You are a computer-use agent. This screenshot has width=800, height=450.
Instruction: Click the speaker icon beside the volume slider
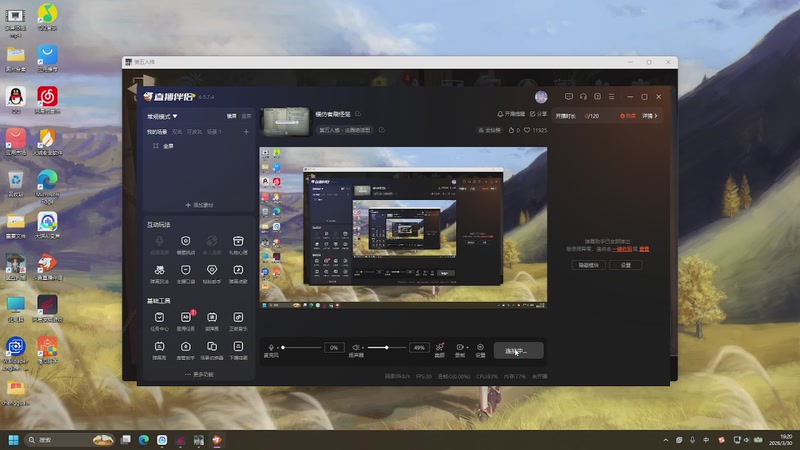pos(356,347)
